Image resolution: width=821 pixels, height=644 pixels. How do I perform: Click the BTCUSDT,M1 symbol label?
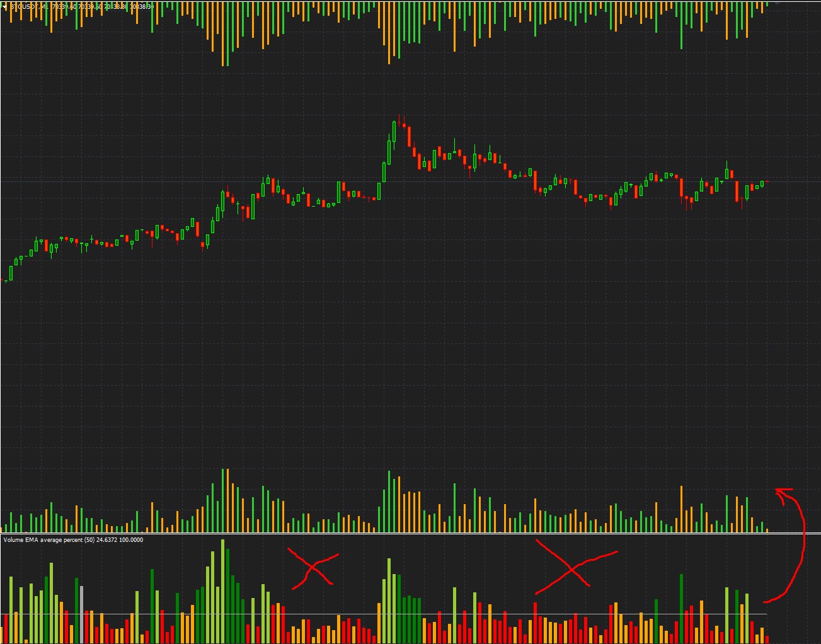coord(30,6)
